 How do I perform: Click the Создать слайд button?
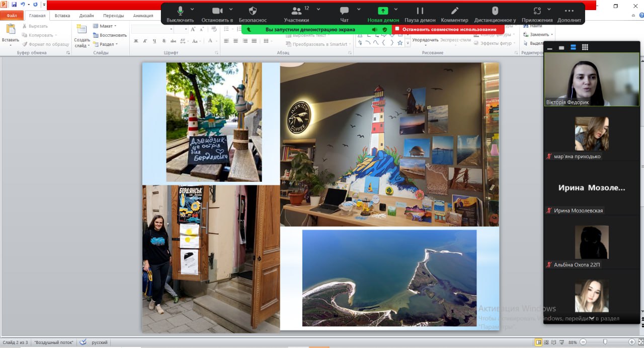[82, 34]
